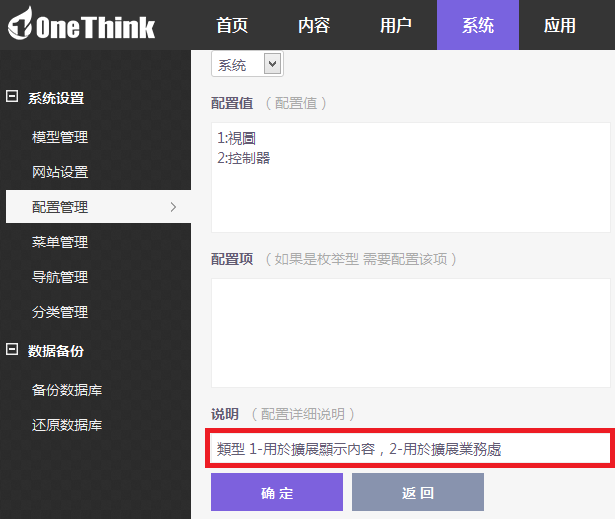Click the OneThink logo
The image size is (615, 519).
point(82,25)
